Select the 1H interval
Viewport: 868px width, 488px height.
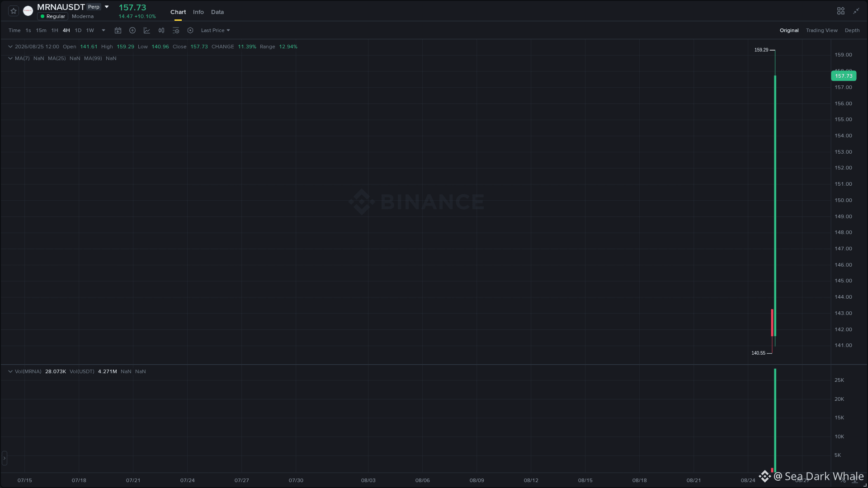tap(55, 30)
